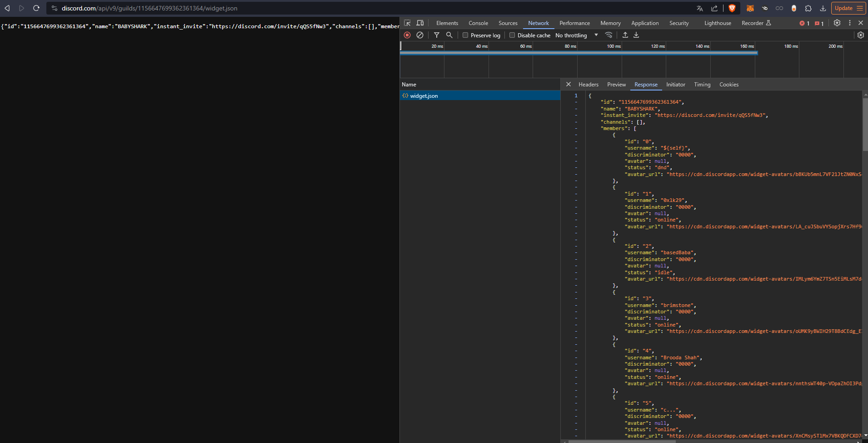The width and height of the screenshot is (868, 443).
Task: Switch to the Memory tab
Action: [610, 23]
